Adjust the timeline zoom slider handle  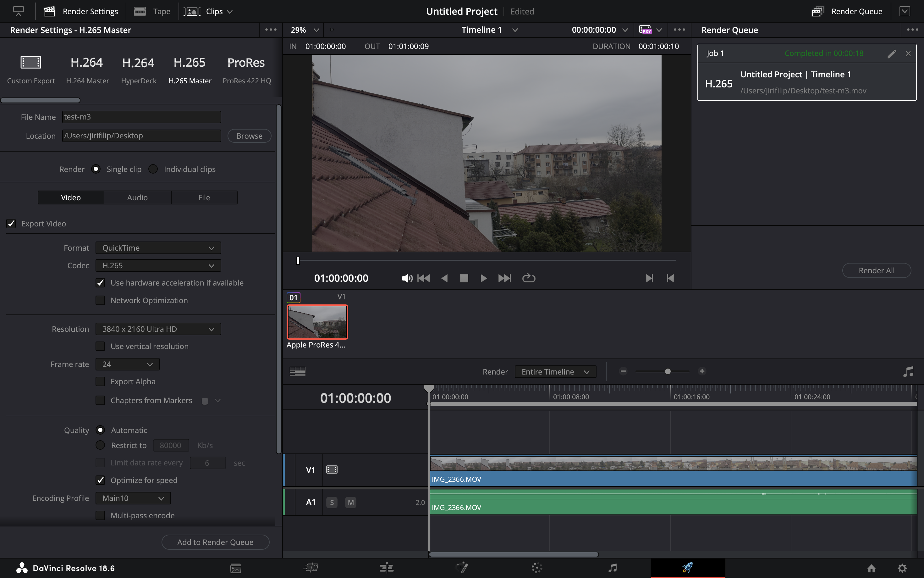click(667, 371)
